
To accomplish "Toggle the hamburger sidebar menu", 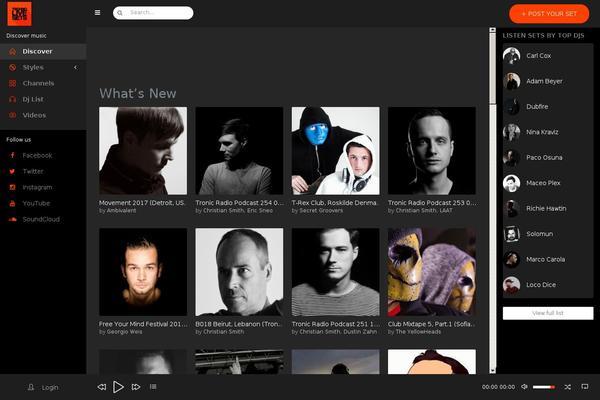I will pos(98,13).
